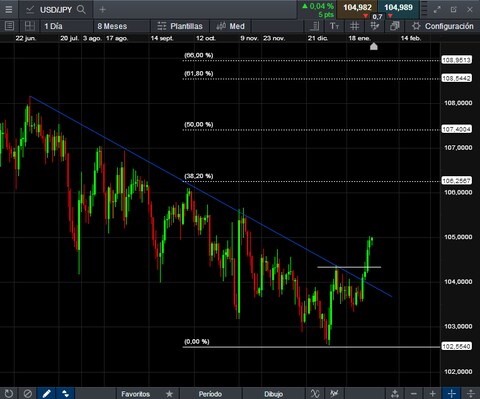This screenshot has height=399, width=480.
Task: Zoom in with the plus button
Action: pos(432,394)
